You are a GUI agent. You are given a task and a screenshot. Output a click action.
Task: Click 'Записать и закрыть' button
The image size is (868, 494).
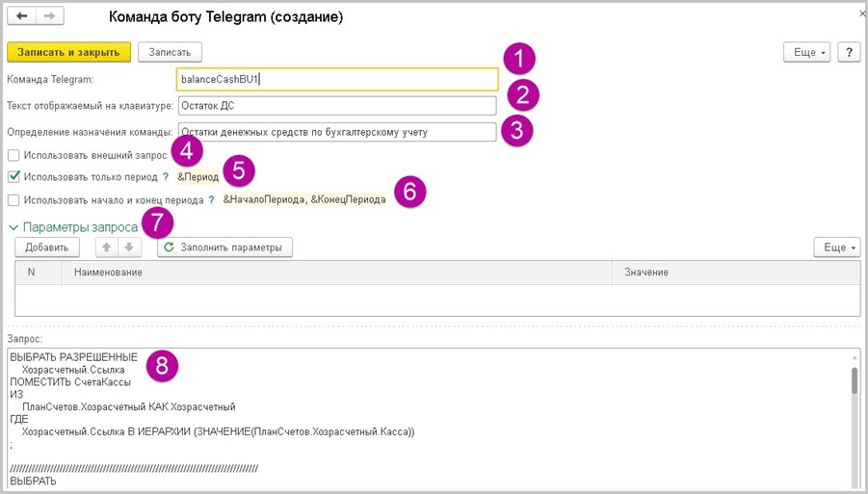(68, 52)
